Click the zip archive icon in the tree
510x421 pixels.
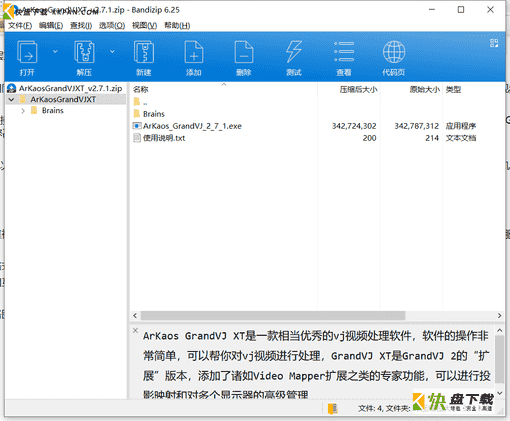pyautogui.click(x=12, y=88)
